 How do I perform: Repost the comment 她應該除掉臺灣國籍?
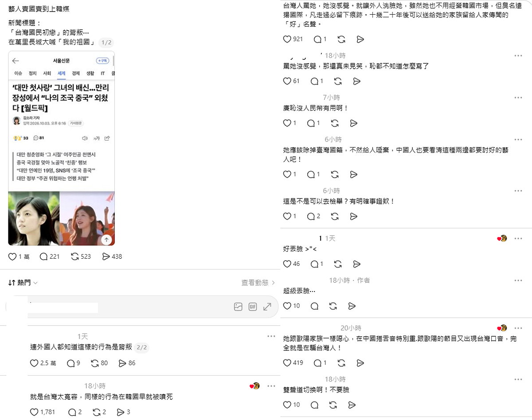[x=335, y=174]
